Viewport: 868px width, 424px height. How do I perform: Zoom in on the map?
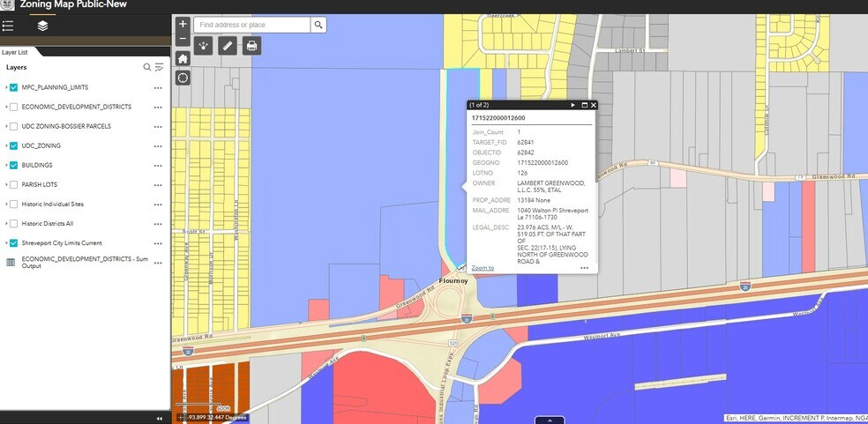coord(183,25)
